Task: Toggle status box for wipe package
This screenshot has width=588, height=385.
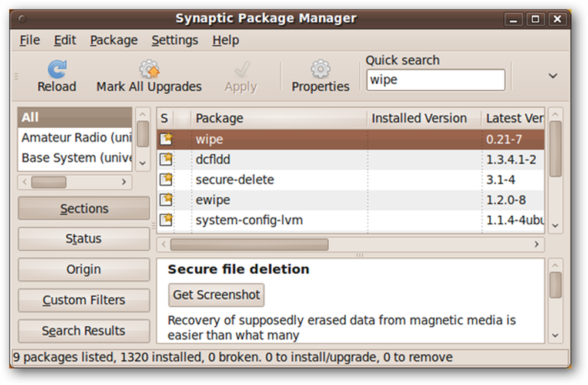Action: (166, 139)
